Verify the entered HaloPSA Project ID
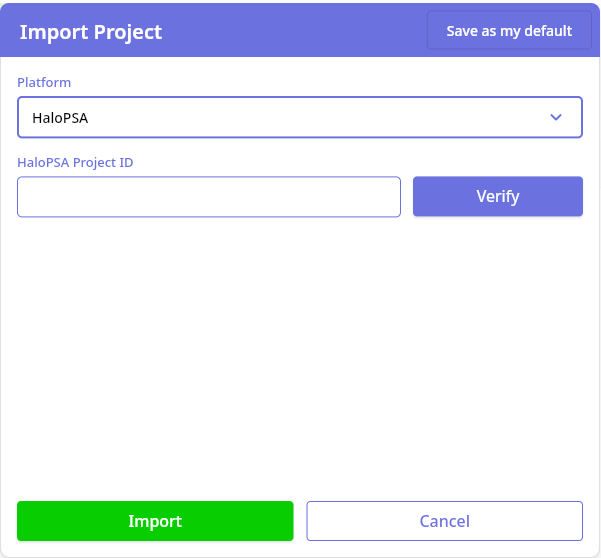Viewport: 601px width, 558px height. coord(497,197)
